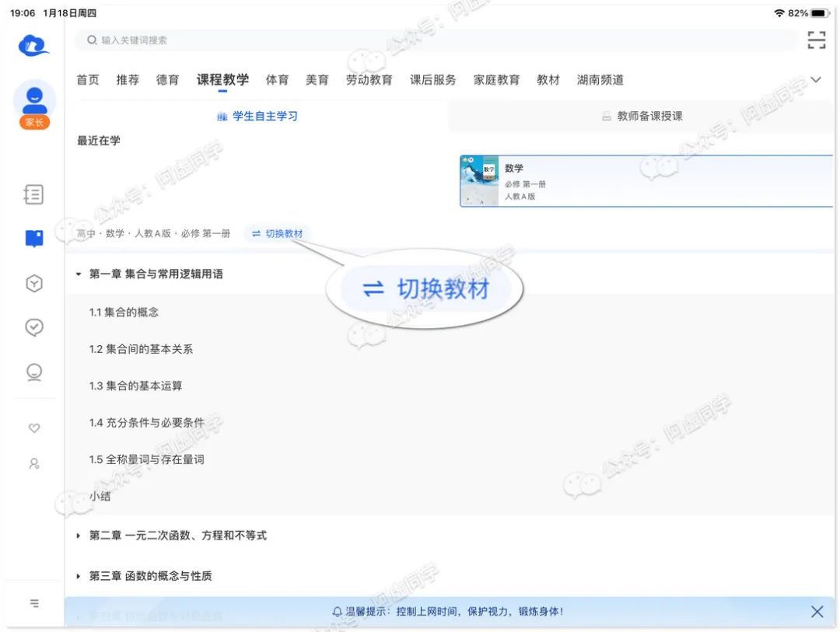The image size is (840, 632).
Task: Open 教材 tab
Action: (x=548, y=80)
